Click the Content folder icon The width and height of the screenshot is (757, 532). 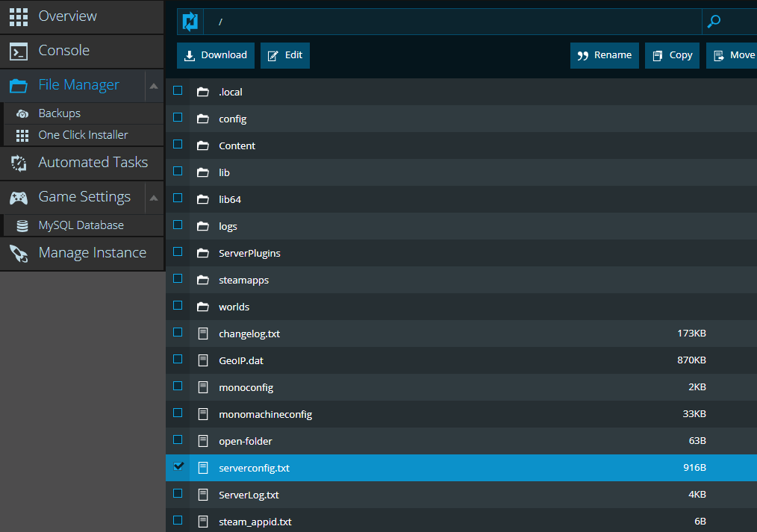[x=203, y=145]
